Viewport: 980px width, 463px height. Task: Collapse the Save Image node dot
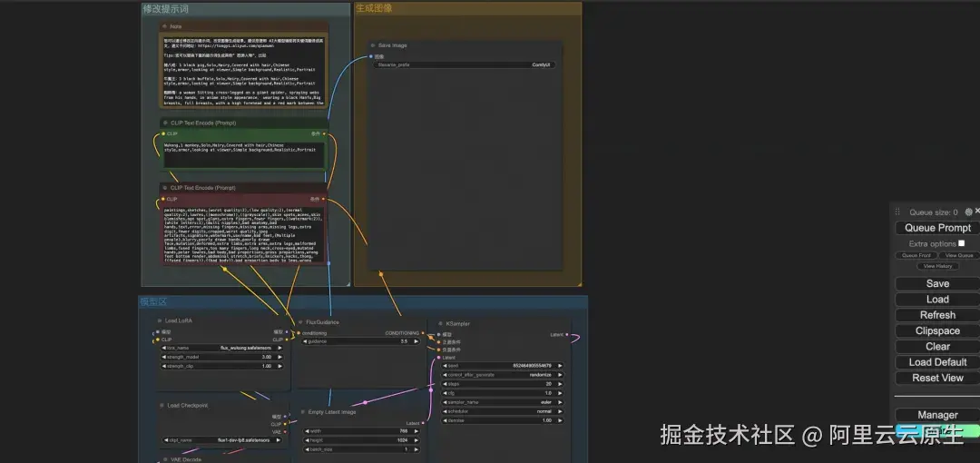pyautogui.click(x=373, y=45)
